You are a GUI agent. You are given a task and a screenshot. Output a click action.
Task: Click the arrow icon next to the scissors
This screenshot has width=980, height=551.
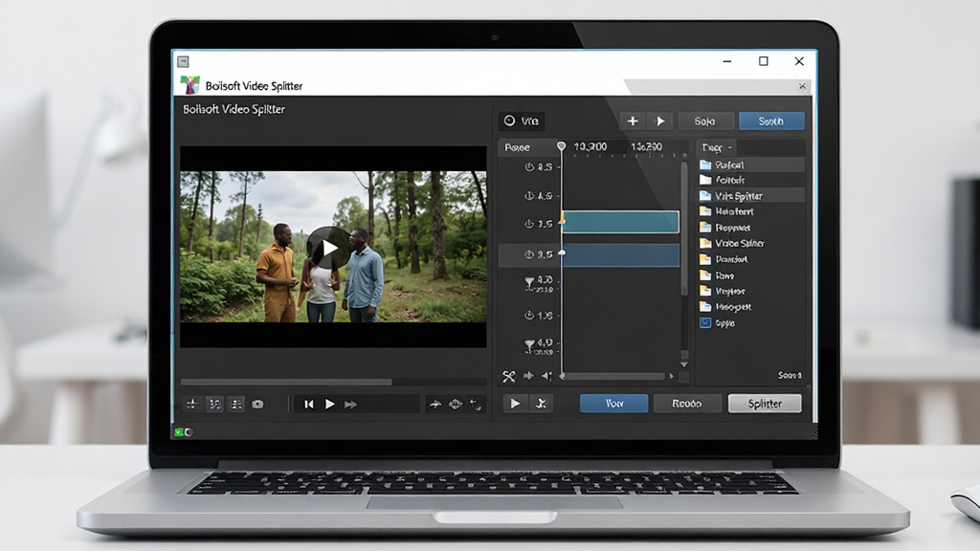pos(528,375)
